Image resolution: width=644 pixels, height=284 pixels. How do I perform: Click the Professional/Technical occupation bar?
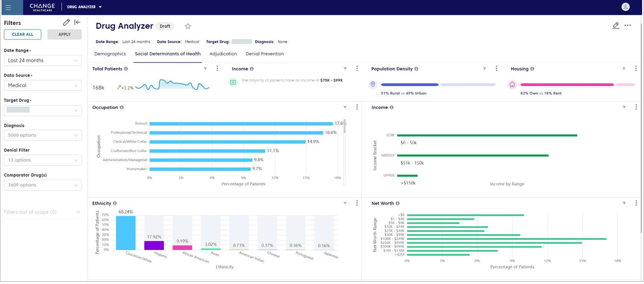click(x=236, y=133)
